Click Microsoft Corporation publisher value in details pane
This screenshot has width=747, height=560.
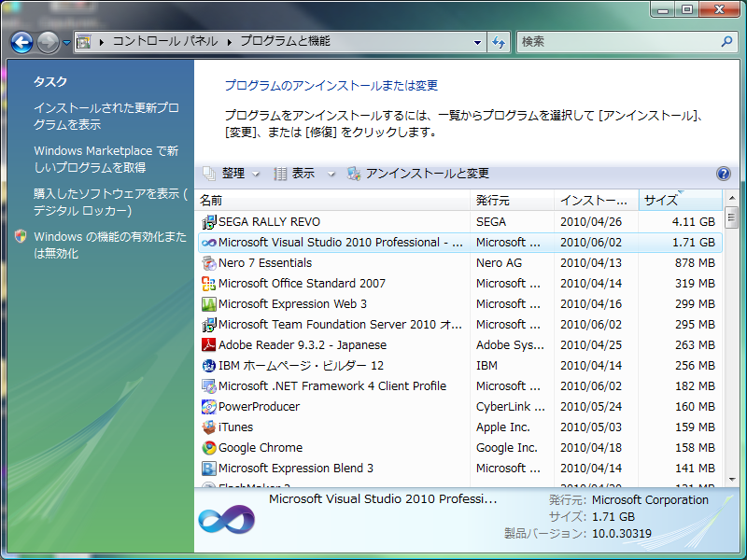click(650, 500)
